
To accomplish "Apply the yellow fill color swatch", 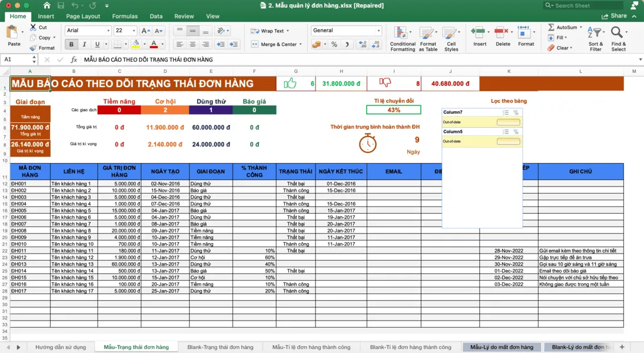I will click(136, 44).
